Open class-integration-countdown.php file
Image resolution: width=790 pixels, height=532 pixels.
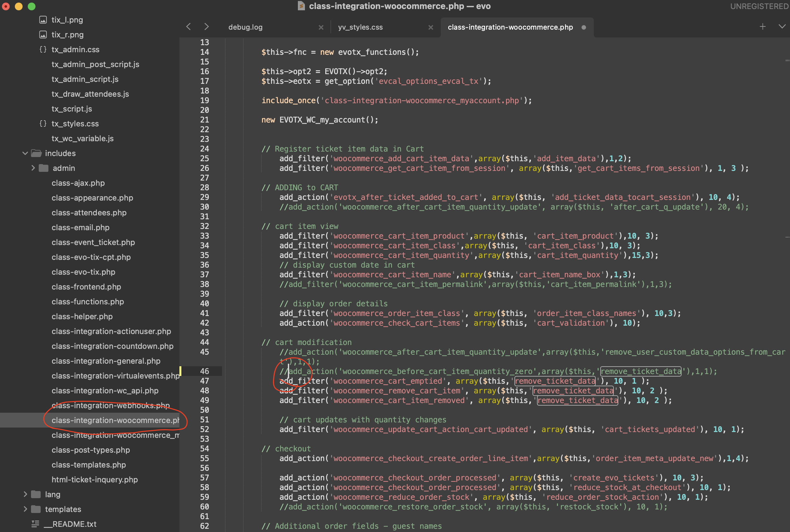click(112, 346)
